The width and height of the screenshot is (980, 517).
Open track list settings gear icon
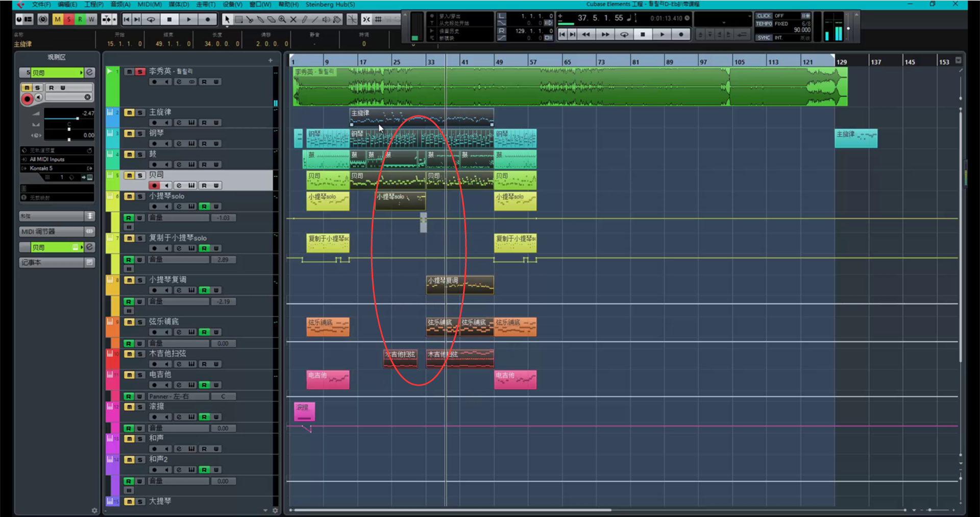(276, 510)
